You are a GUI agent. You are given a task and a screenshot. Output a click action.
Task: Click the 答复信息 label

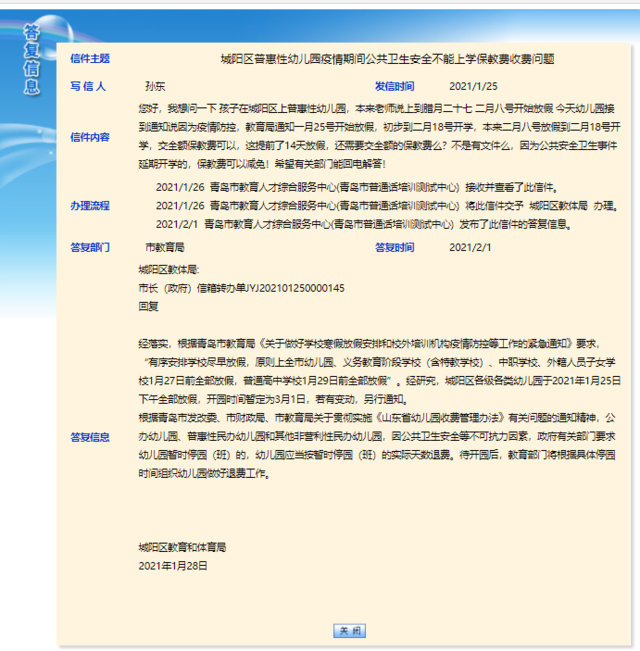tap(90, 437)
